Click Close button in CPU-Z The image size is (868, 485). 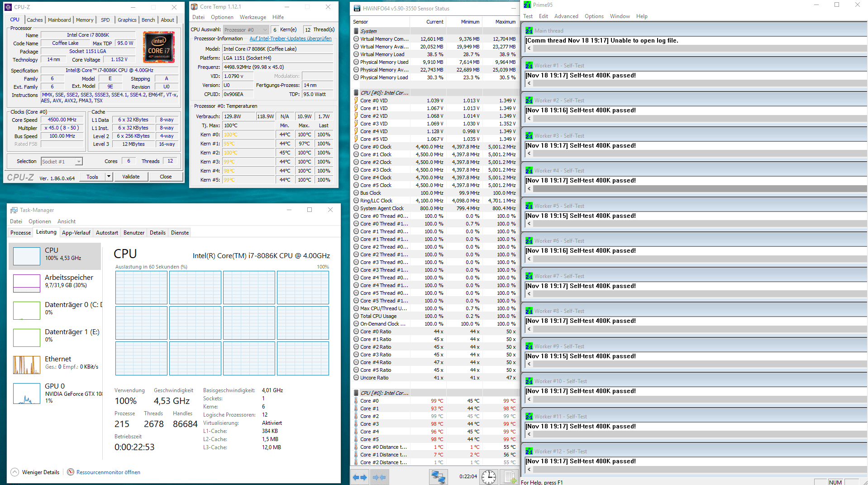click(166, 177)
